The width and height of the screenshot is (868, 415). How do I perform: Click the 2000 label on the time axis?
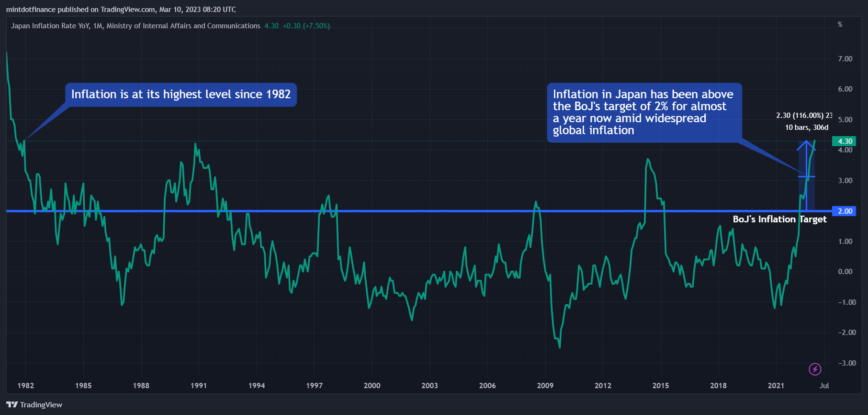click(372, 386)
